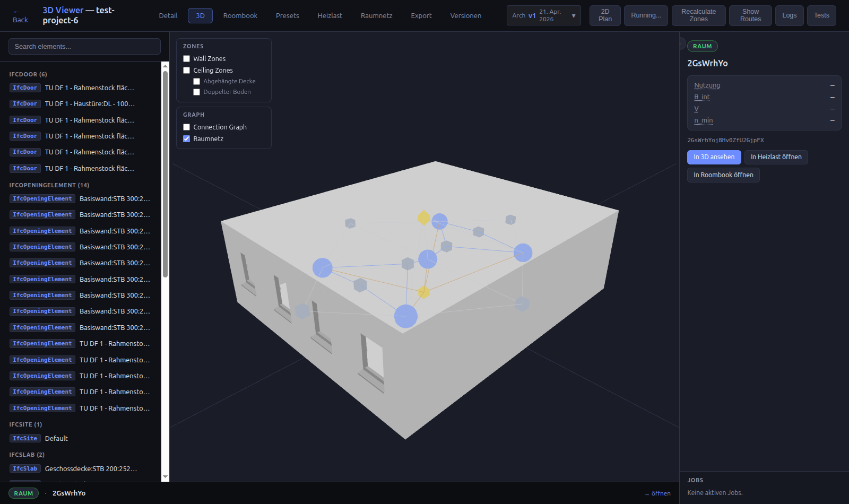Click the IFCSLAB (2) group header
Screen dimensions: 849x504
[x=27, y=455]
